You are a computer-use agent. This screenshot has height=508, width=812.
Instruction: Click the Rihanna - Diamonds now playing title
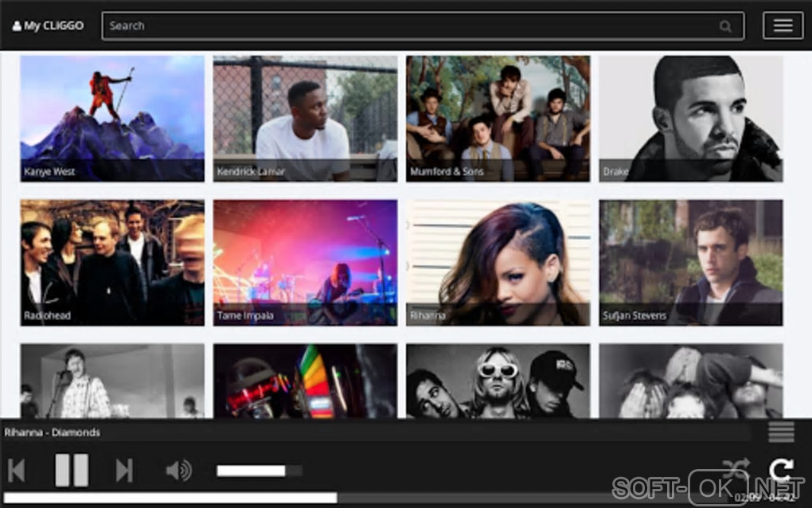(x=53, y=432)
